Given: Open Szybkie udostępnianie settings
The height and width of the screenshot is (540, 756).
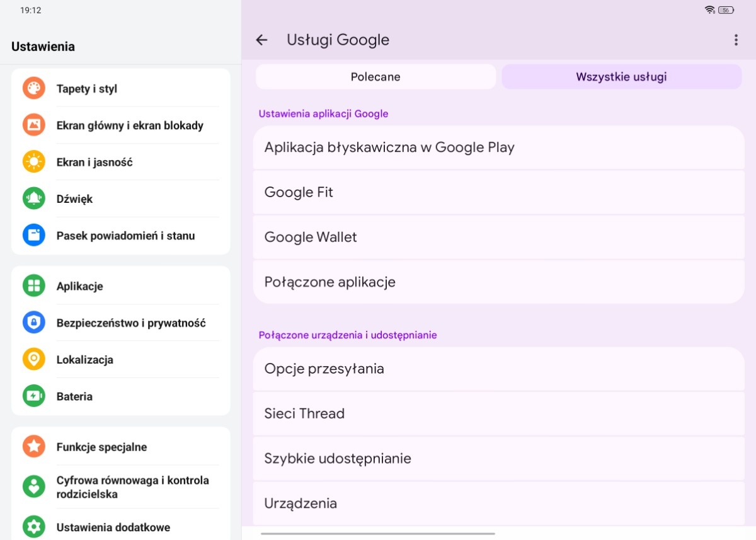Looking at the screenshot, I should tap(498, 458).
